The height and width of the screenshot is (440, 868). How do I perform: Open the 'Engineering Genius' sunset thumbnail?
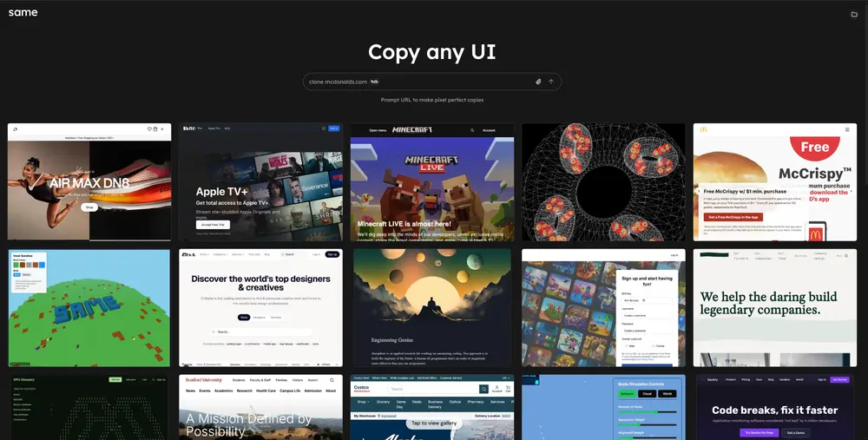(x=431, y=308)
